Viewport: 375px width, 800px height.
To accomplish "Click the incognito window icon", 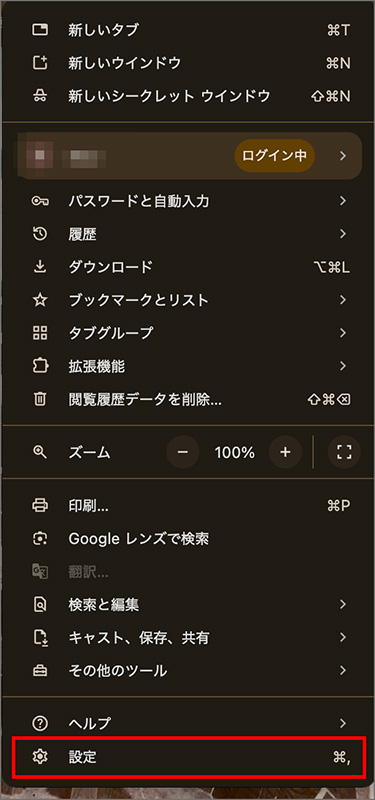I will 40,96.
